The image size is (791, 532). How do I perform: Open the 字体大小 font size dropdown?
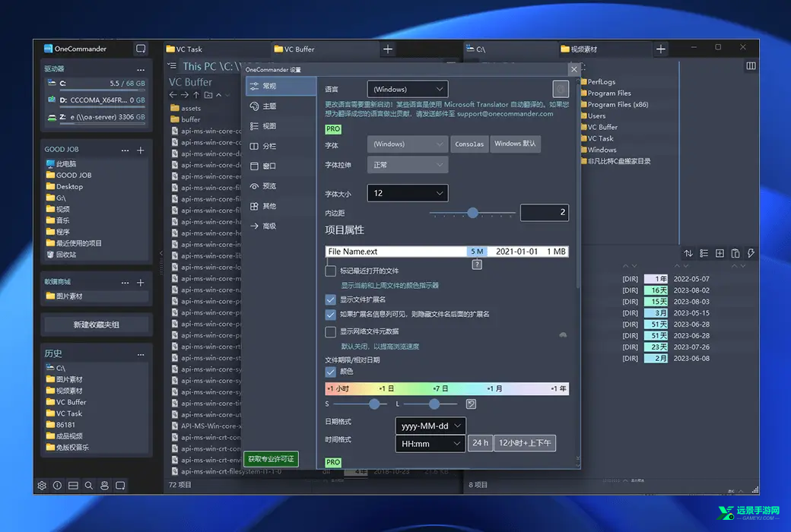pyautogui.click(x=408, y=192)
